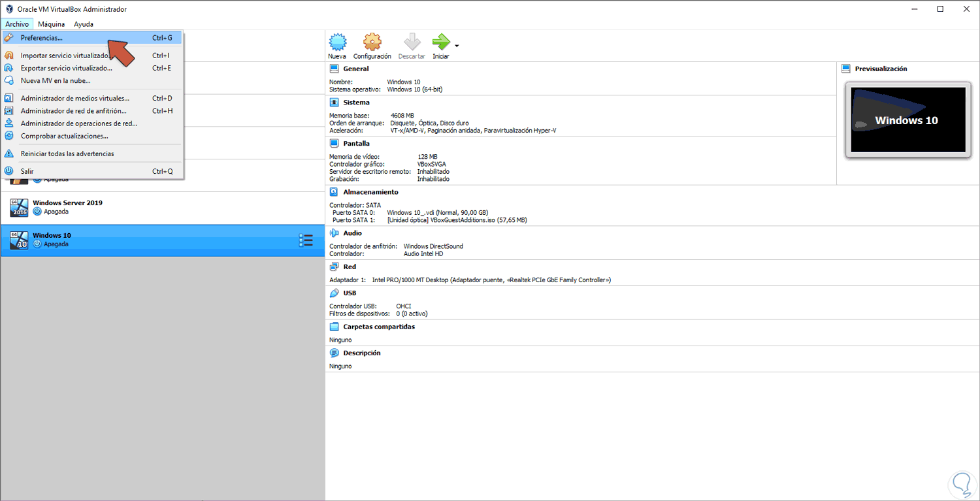Click the Windows Server 2019 machine icon
The image size is (980, 501).
[19, 208]
